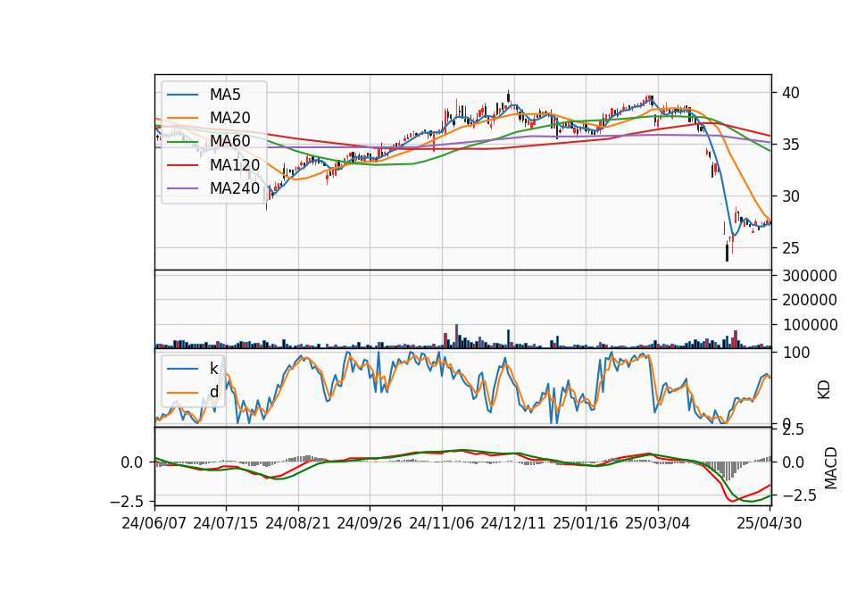Click the MA120 legend label
The height and width of the screenshot is (616, 857).
tap(235, 164)
